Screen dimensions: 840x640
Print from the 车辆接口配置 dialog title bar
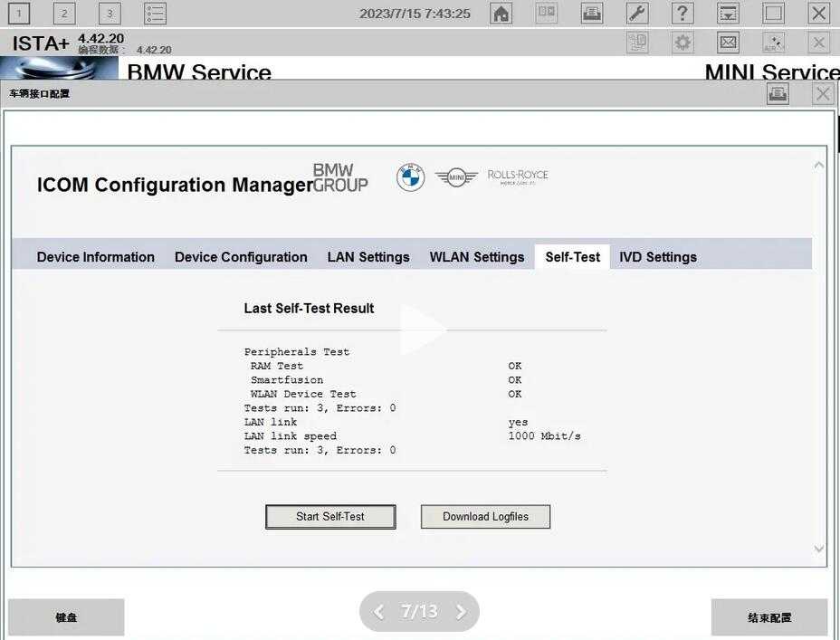click(778, 94)
